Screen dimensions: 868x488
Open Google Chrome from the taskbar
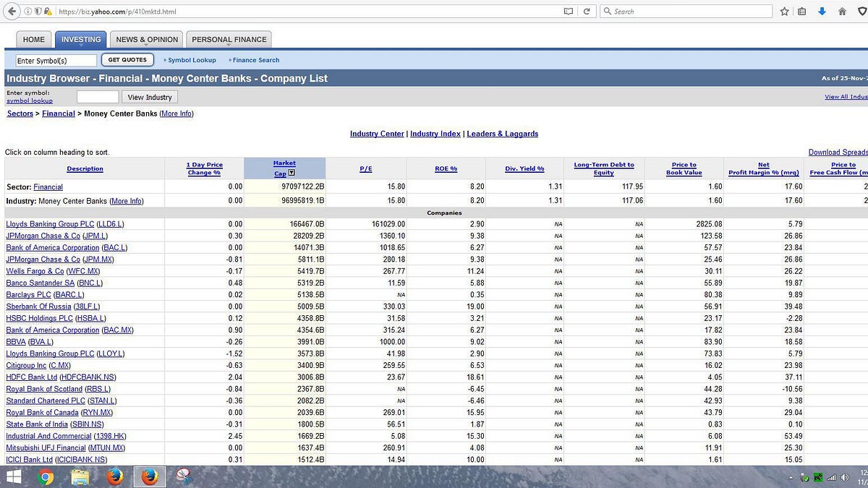(x=46, y=476)
